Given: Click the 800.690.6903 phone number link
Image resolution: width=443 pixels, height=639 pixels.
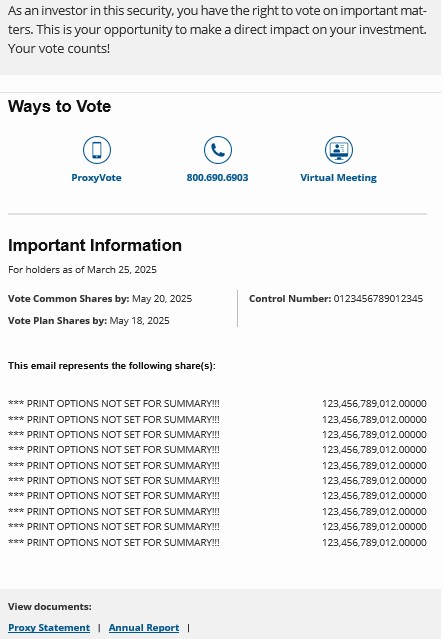Looking at the screenshot, I should 217,178.
